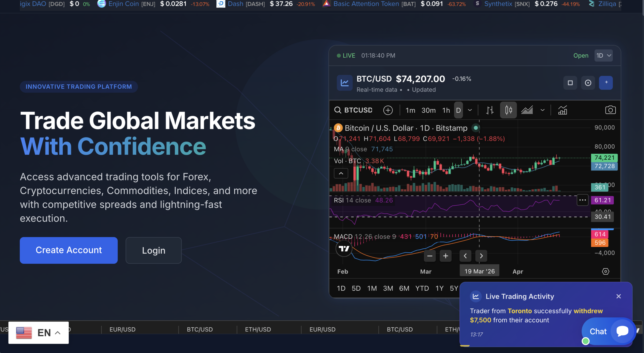This screenshot has height=353, width=644.
Task: Expand the 1D dropdown near Open
Action: pos(603,55)
